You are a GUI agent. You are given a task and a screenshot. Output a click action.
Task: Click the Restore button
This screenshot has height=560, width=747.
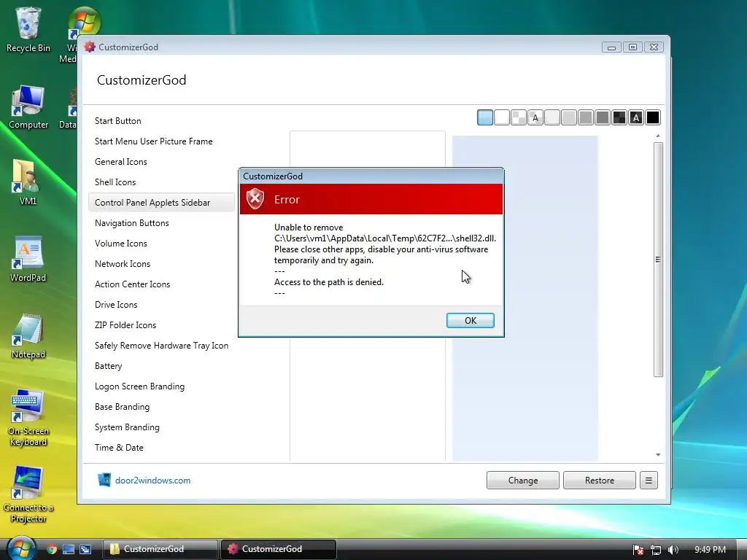[600, 481]
